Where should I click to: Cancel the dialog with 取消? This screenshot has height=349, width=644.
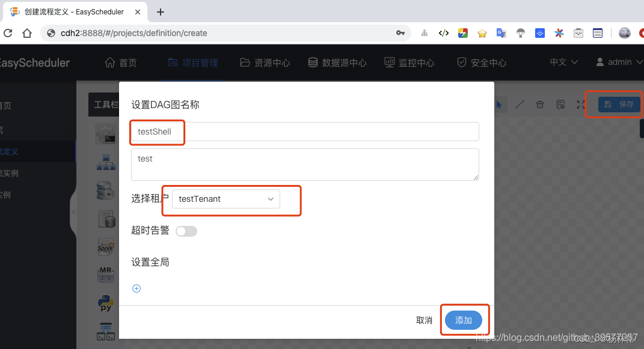click(x=424, y=320)
